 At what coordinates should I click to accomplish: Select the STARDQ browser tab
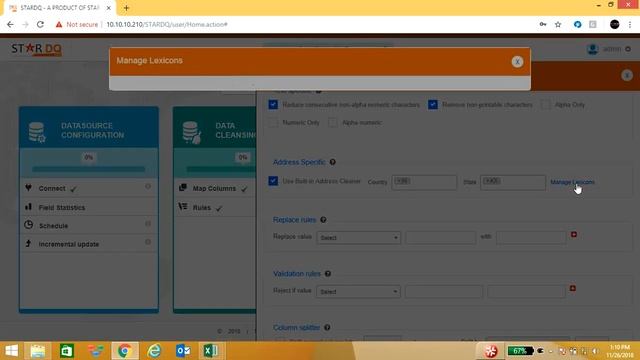[x=60, y=8]
